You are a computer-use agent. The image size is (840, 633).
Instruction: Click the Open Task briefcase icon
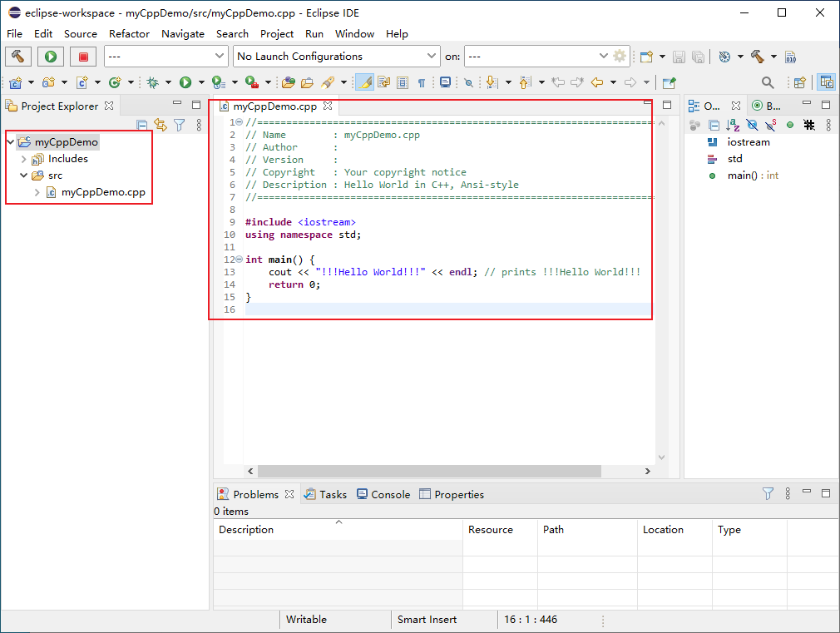(307, 82)
